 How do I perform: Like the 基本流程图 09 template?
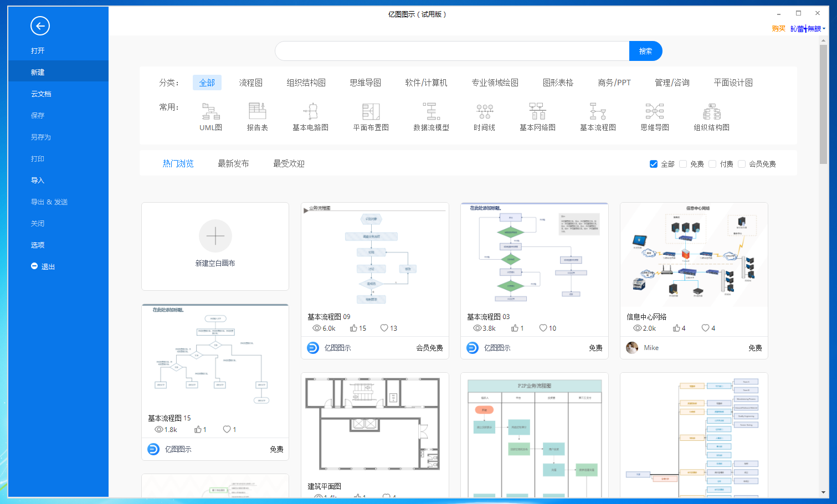[x=353, y=328]
